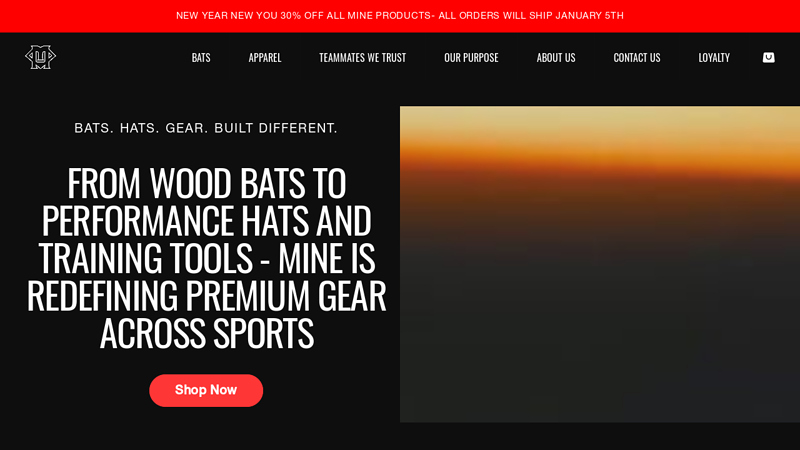The image size is (800, 450).
Task: Click the MINE logo icon in header
Action: coord(40,57)
